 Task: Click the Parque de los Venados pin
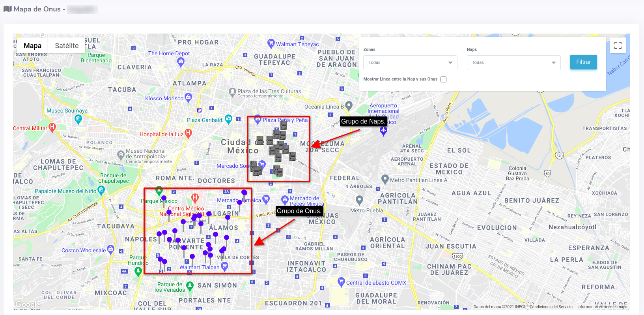tap(190, 285)
